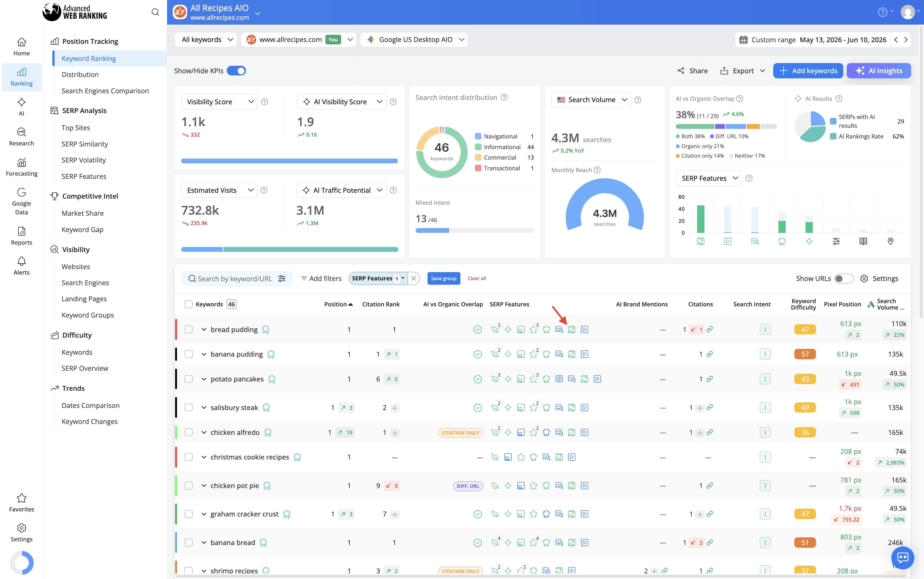This screenshot has width=924, height=579.
Task: Open the AI Traffic Potential dropdown
Action: coord(342,190)
